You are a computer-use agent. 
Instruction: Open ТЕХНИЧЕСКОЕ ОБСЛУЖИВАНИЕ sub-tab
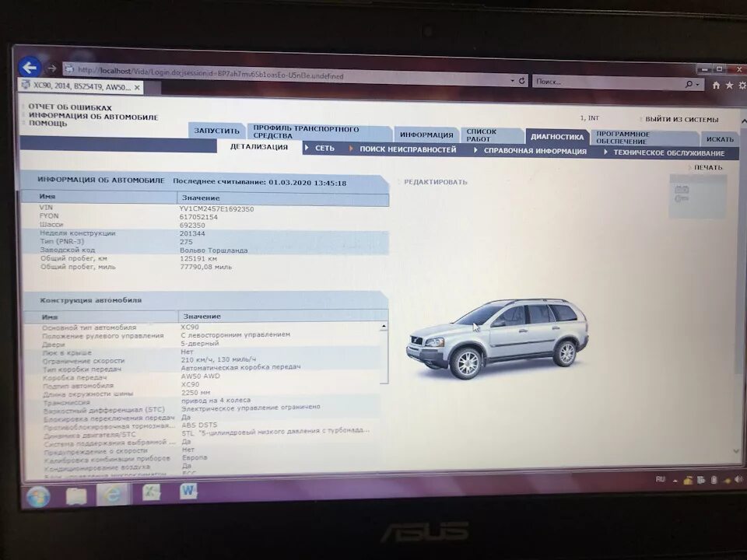(668, 153)
